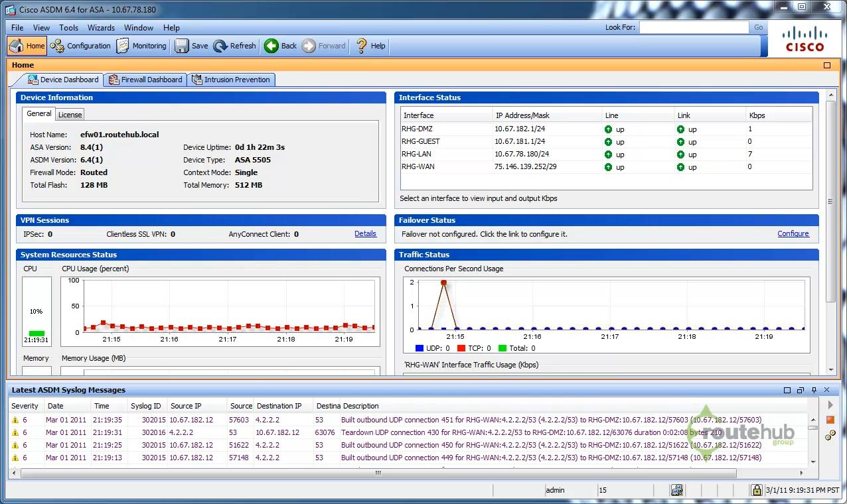Select syslog message at 21:19:25

click(408, 445)
